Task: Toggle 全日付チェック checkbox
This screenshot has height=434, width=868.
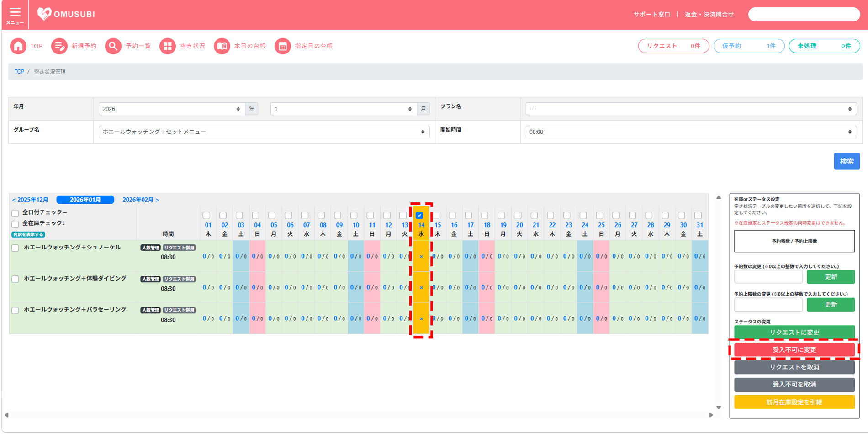Action: (15, 213)
